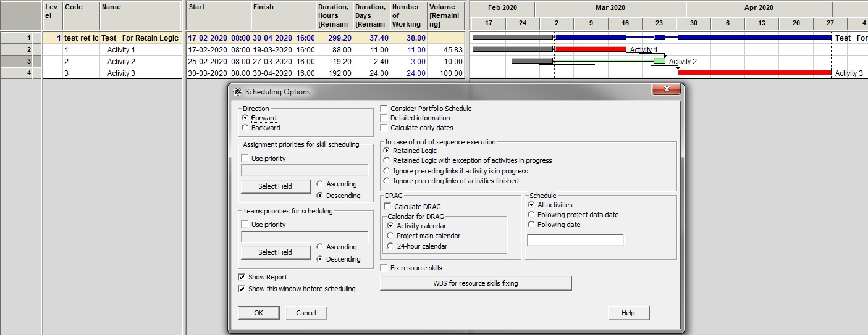This screenshot has height=335, width=868.
Task: Check Fix resource skills
Action: click(x=384, y=268)
